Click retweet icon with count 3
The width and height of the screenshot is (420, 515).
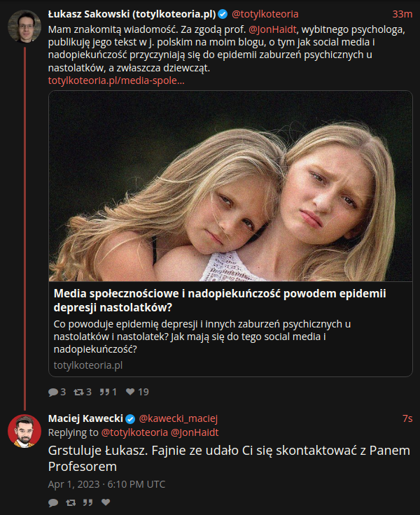tap(78, 392)
